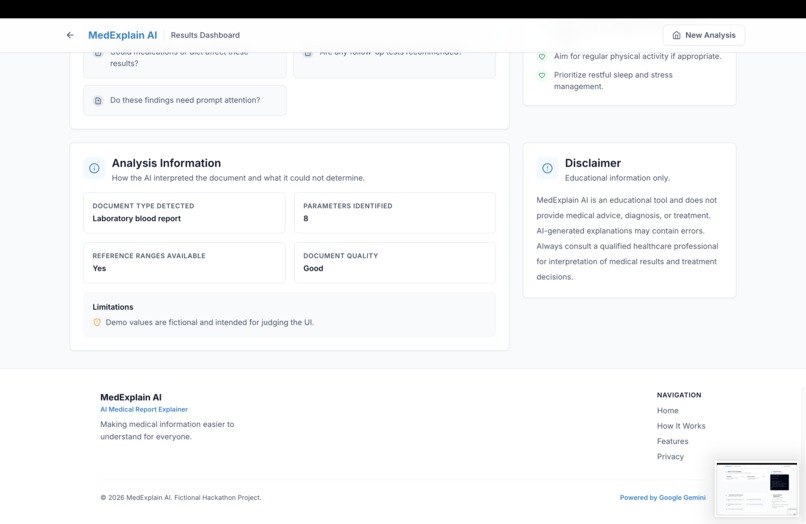Click the Disclaimer heading

point(593,163)
